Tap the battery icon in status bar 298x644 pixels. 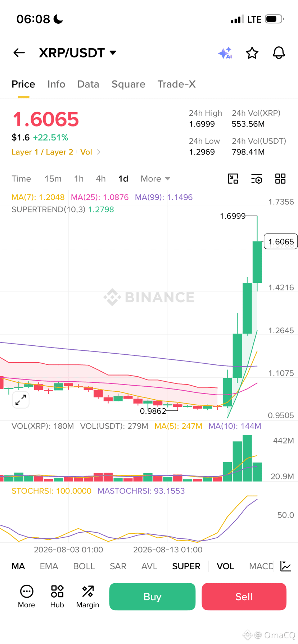click(275, 19)
